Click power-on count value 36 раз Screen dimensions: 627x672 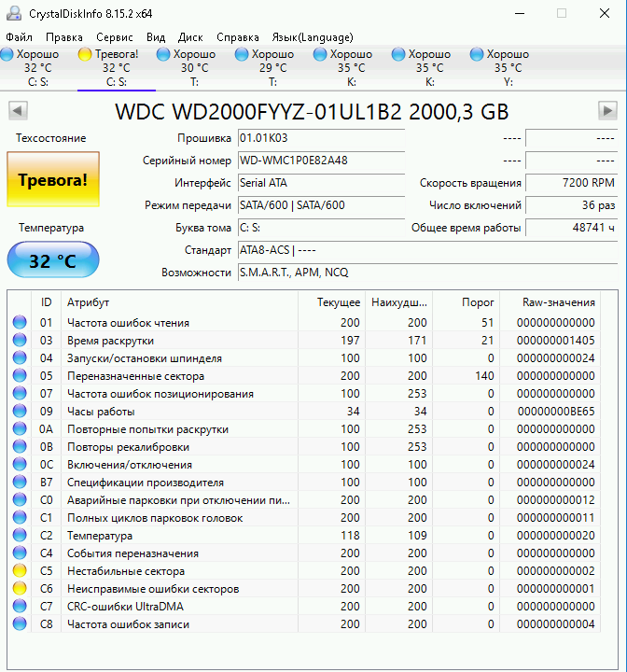pyautogui.click(x=572, y=204)
